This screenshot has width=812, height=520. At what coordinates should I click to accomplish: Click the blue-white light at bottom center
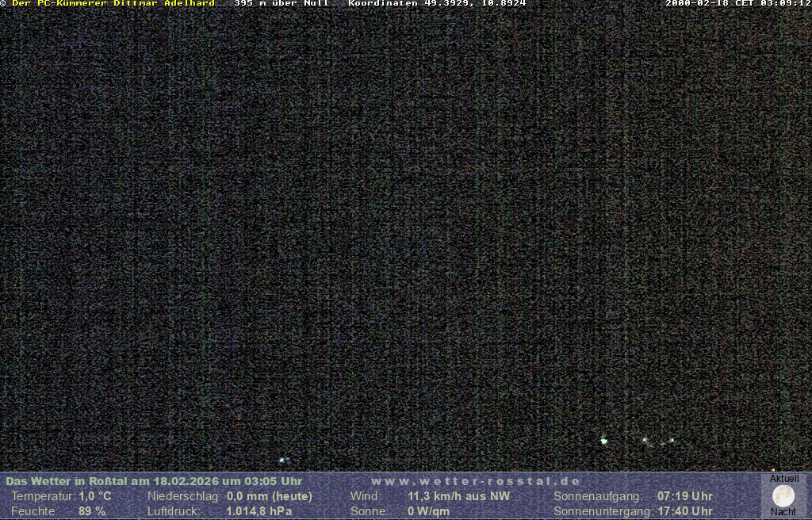[282, 459]
